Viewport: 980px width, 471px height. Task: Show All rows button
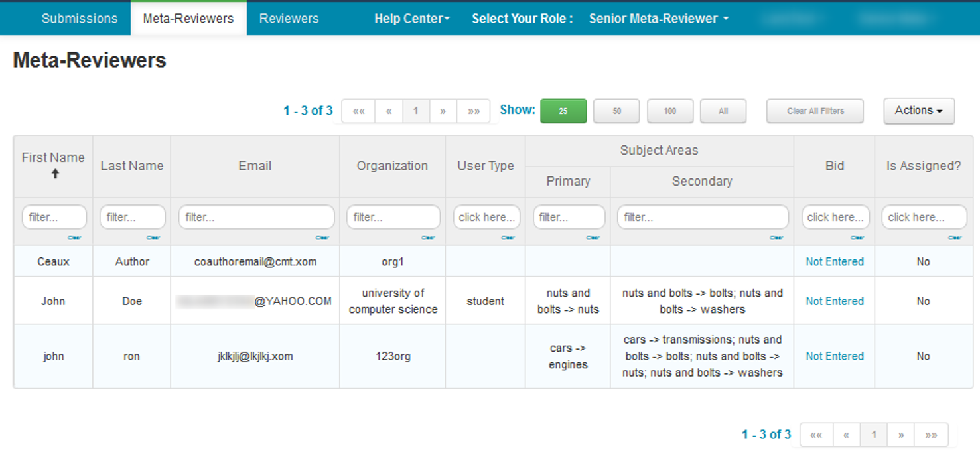[723, 111]
